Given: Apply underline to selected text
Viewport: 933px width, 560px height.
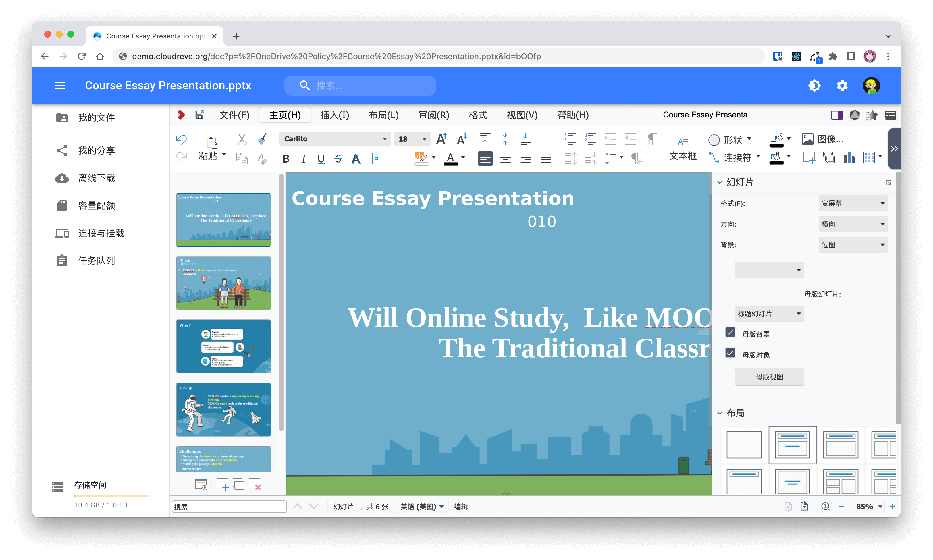Looking at the screenshot, I should pos(321,159).
